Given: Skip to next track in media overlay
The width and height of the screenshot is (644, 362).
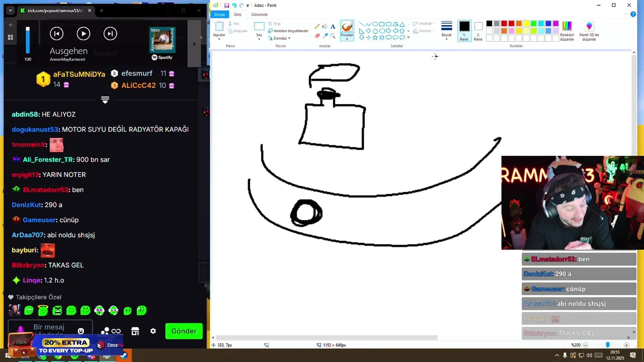Looking at the screenshot, I should point(110,34).
